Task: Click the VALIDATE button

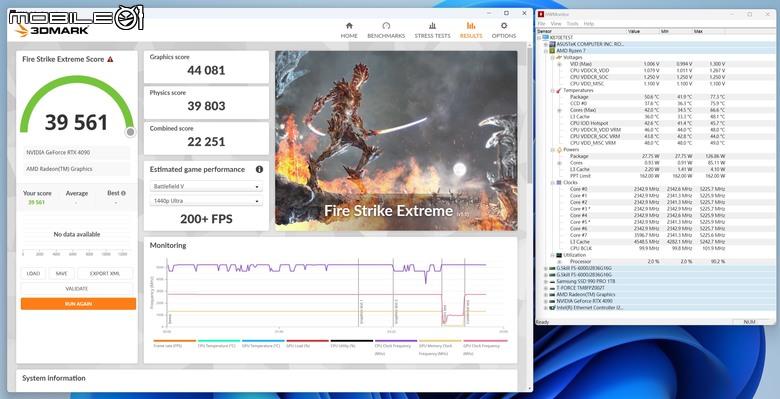Action: (77, 289)
